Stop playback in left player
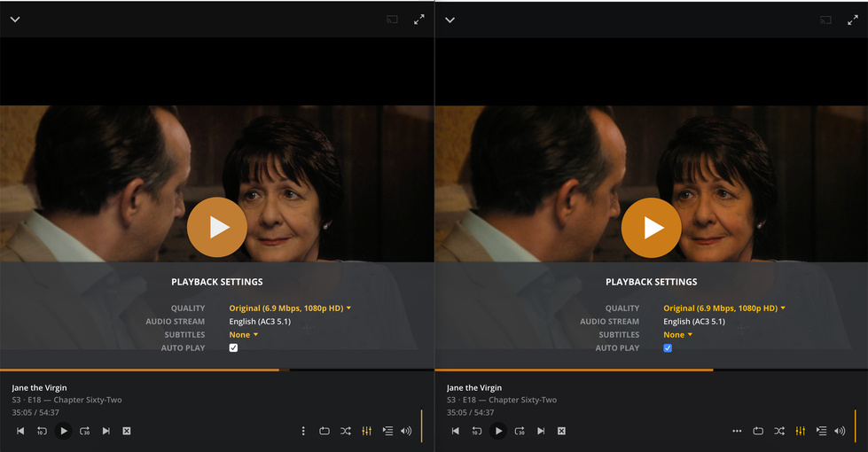Screen dimensions: 868x452 (127, 431)
